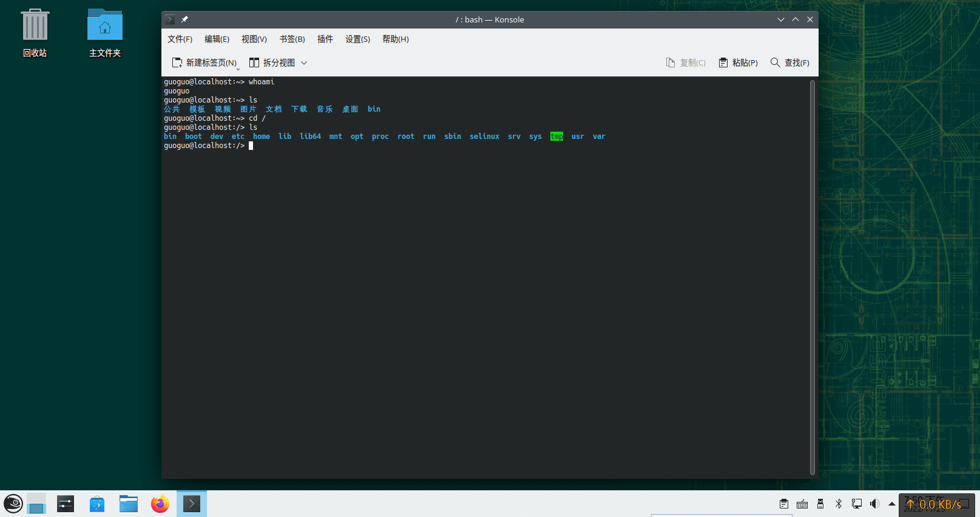
Task: Open the 设置(S) menu
Action: point(357,39)
